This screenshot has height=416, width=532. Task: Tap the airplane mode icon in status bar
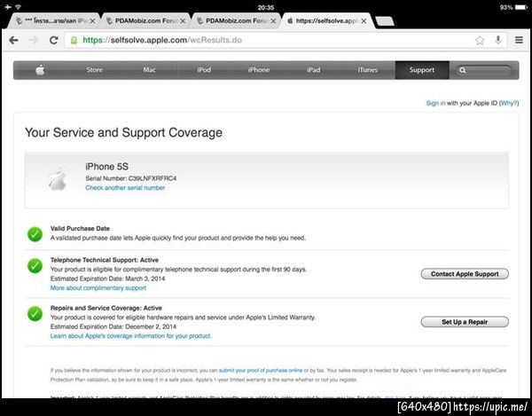pyautogui.click(x=8, y=7)
